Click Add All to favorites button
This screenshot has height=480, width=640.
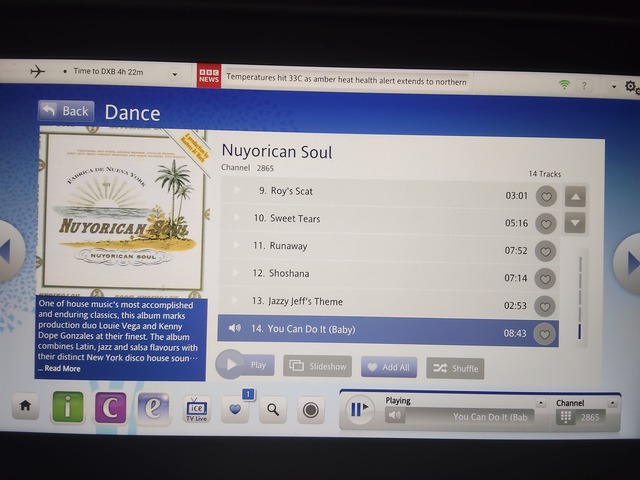point(389,367)
